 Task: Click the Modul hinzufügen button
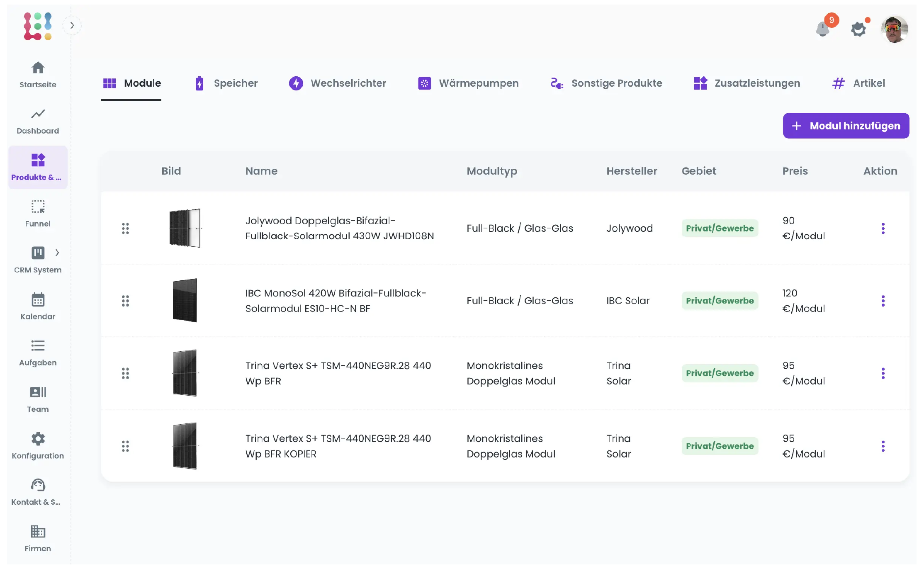(846, 126)
